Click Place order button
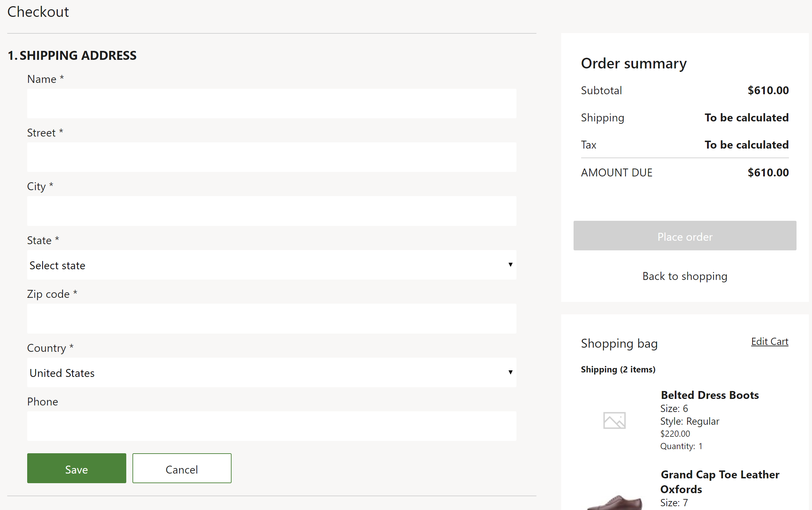The width and height of the screenshot is (812, 510). pos(684,236)
